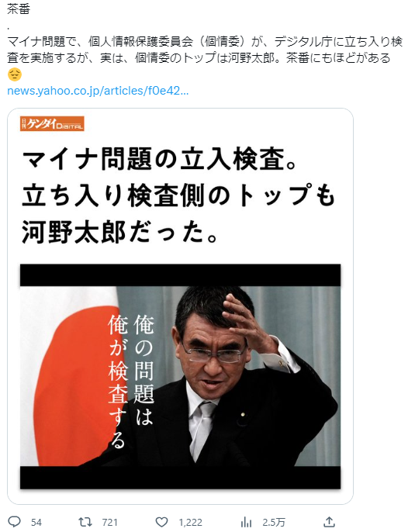Viewport: 415px width, 532px height.
Task: Click the headline line 河野太郎だった
Action: click(x=119, y=233)
